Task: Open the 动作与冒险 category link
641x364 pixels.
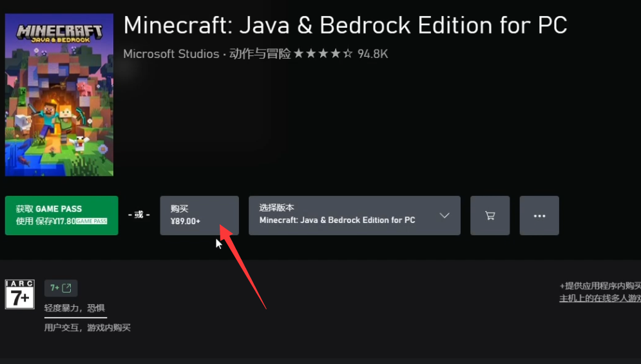Action: 260,53
